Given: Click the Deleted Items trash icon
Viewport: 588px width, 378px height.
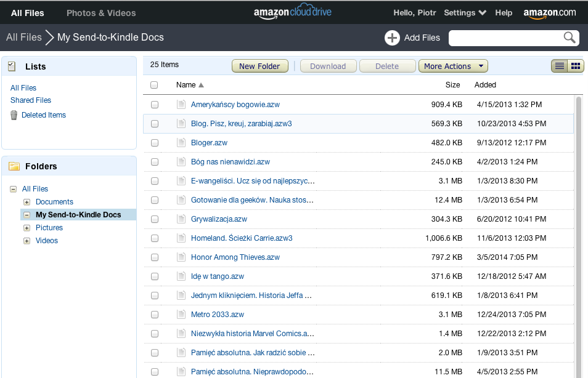Looking at the screenshot, I should (x=14, y=115).
